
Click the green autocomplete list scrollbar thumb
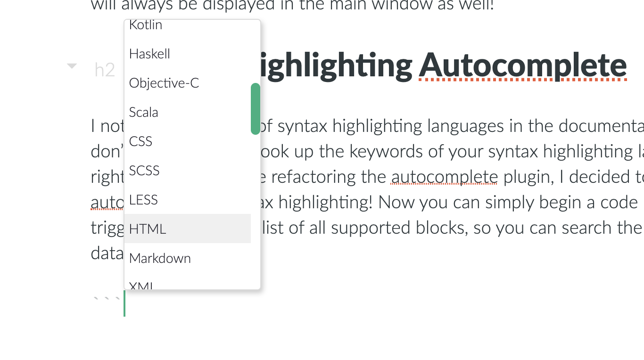256,109
